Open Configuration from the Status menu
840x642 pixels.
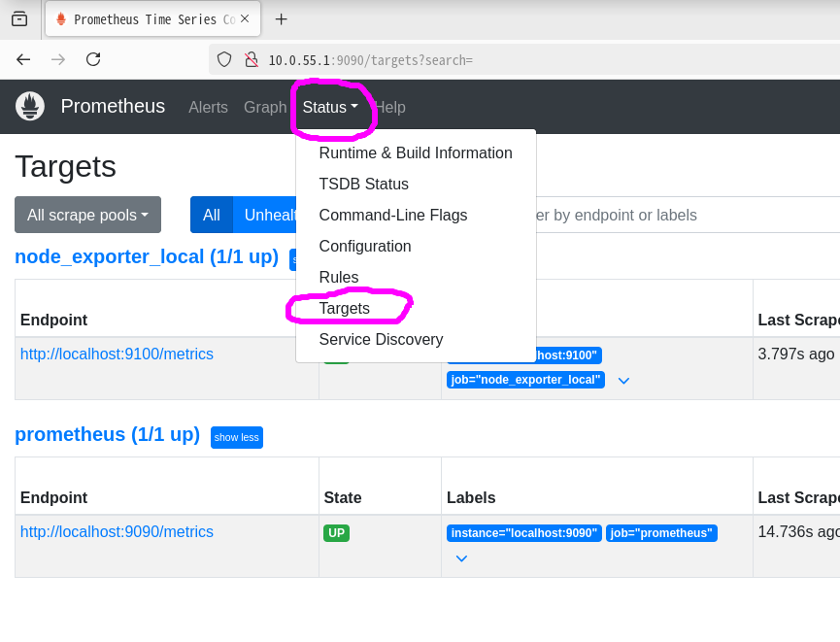click(416, 246)
